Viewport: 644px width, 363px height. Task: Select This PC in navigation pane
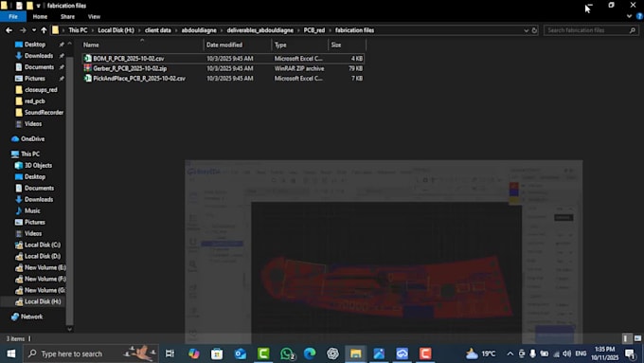point(30,154)
